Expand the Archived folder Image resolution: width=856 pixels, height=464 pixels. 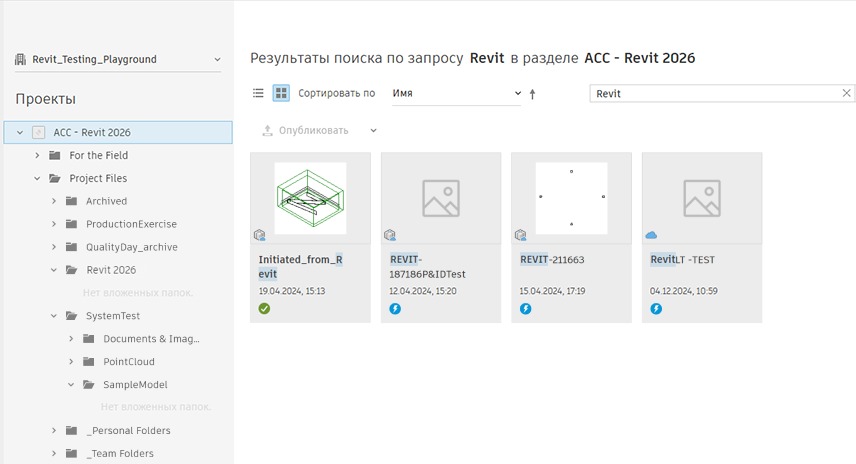pos(54,202)
